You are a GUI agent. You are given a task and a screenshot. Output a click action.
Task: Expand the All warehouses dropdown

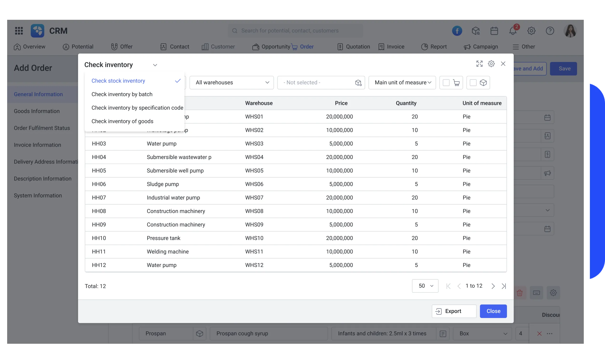pos(231,82)
